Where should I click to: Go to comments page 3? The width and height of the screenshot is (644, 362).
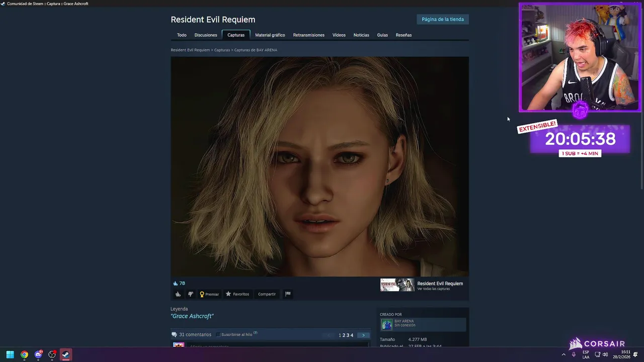pos(348,335)
